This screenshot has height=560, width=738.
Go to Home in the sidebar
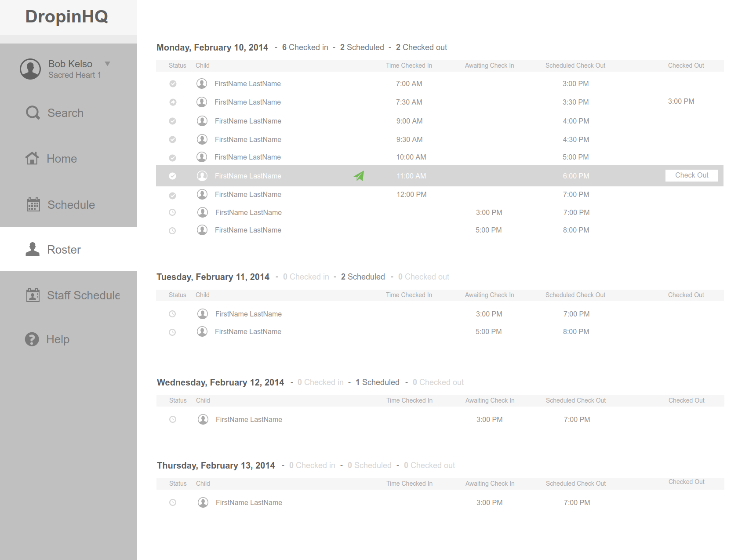tap(62, 159)
